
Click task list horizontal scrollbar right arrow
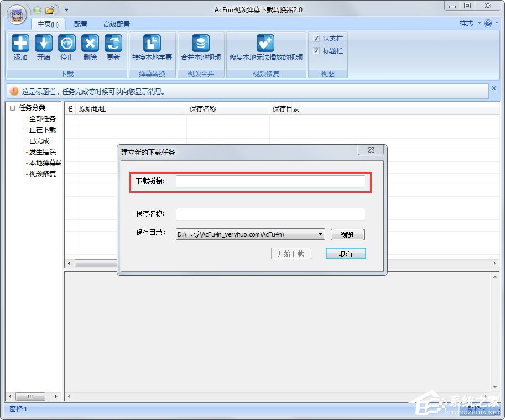495,263
